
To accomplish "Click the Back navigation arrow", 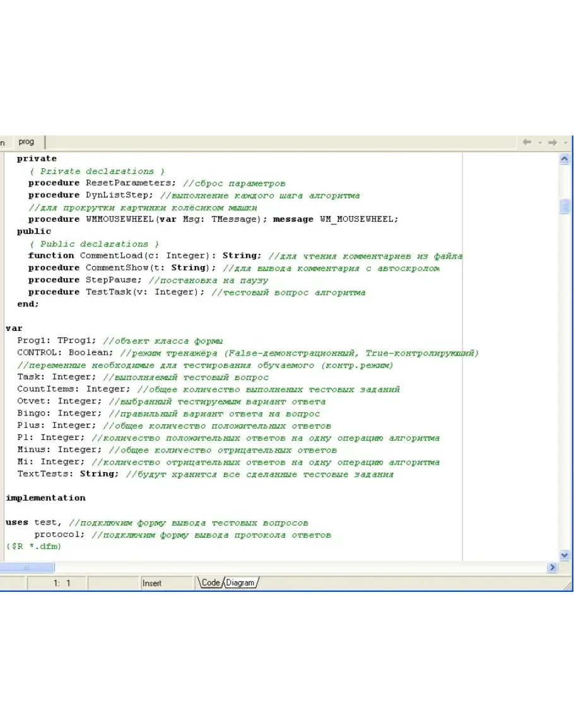I will pyautogui.click(x=527, y=143).
